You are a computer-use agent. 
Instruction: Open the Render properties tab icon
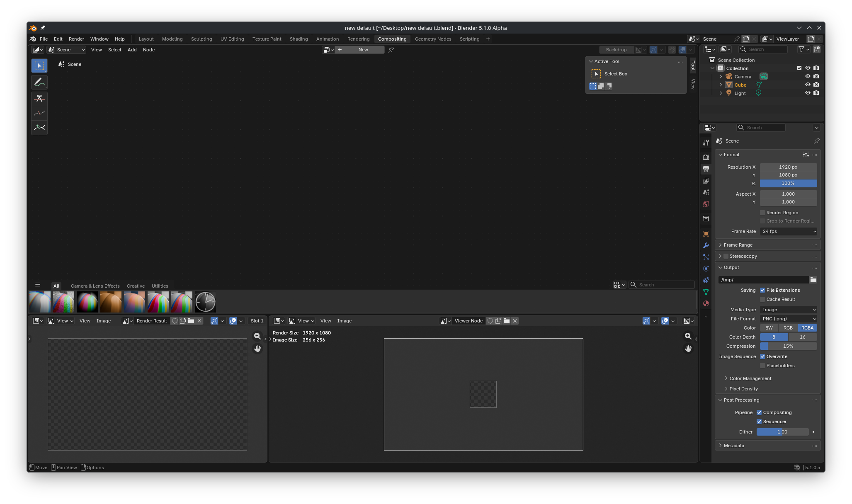(706, 157)
